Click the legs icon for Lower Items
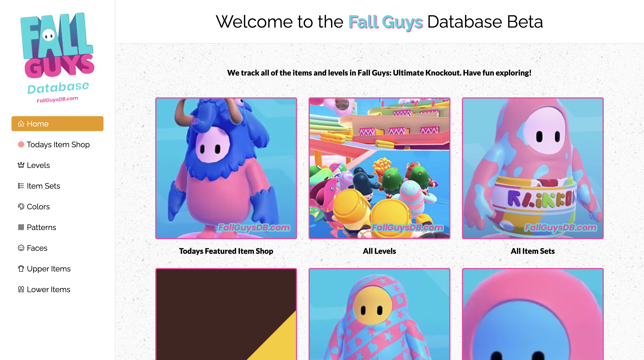644x360 pixels. 21,289
